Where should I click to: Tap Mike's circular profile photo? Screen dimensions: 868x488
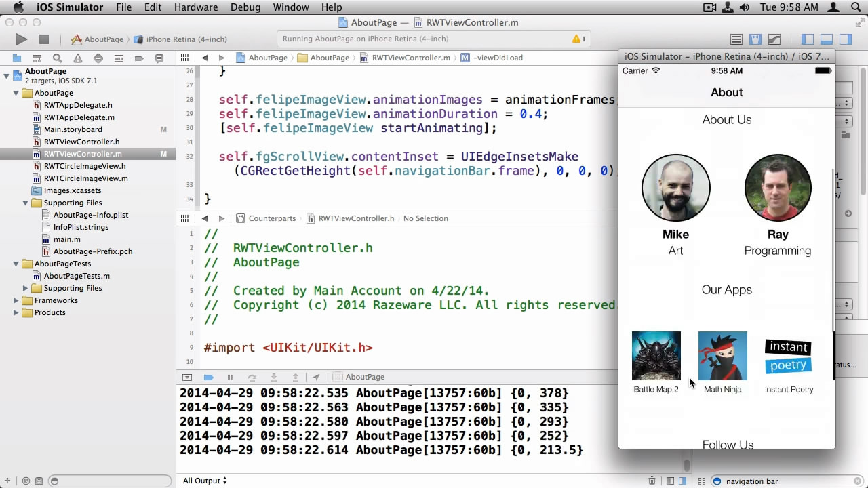click(x=676, y=188)
